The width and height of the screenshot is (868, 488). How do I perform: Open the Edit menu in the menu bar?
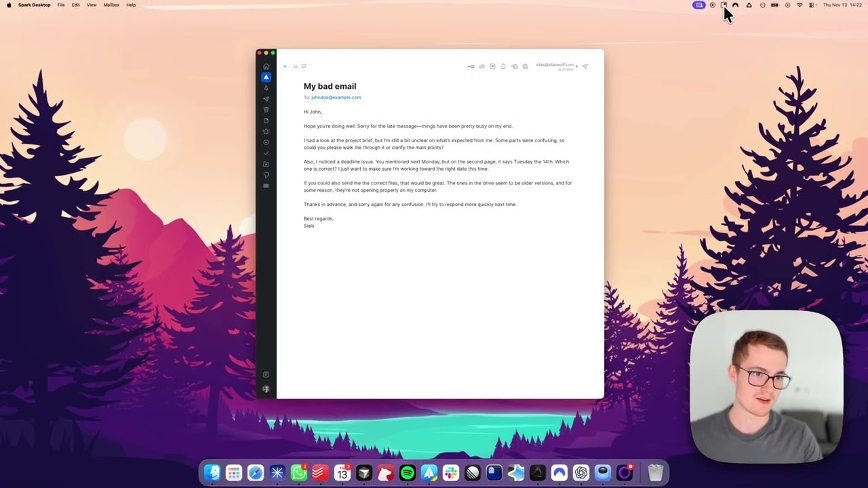click(x=75, y=5)
